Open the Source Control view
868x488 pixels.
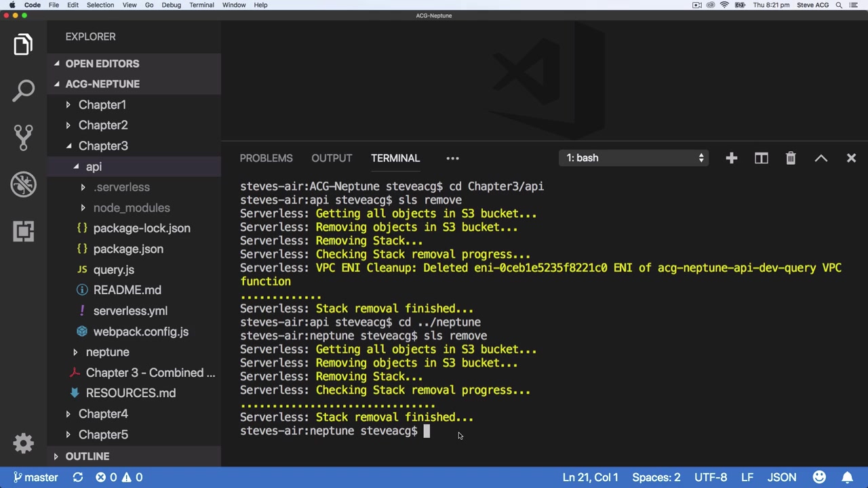23,138
